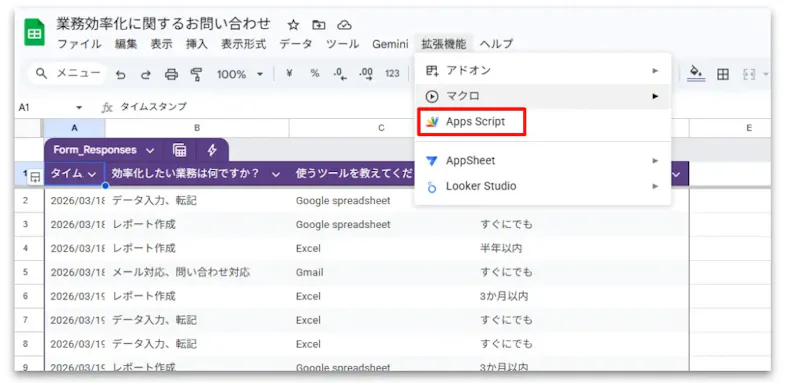Click the lightning bolt table action icon
792x383 pixels.
coord(212,150)
